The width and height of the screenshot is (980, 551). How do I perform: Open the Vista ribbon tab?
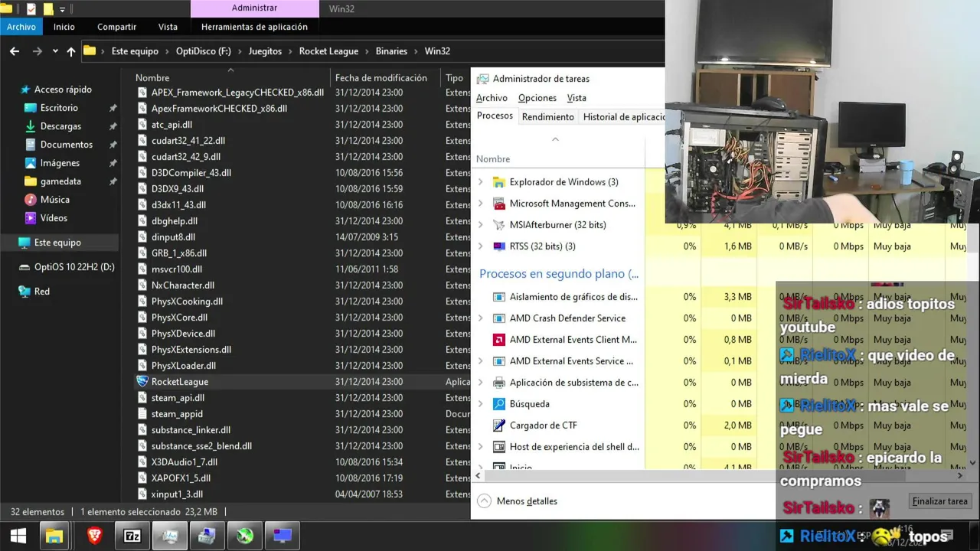168,27
